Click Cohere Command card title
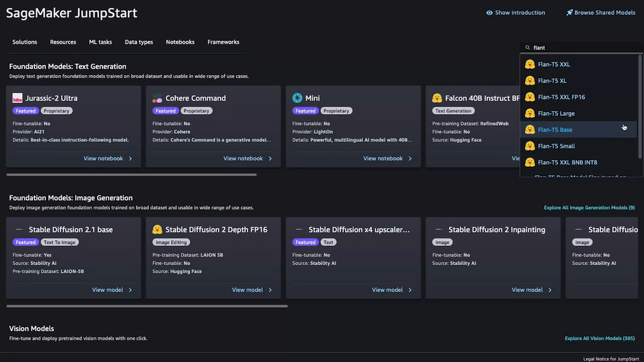Image resolution: width=644 pixels, height=362 pixels. click(196, 98)
